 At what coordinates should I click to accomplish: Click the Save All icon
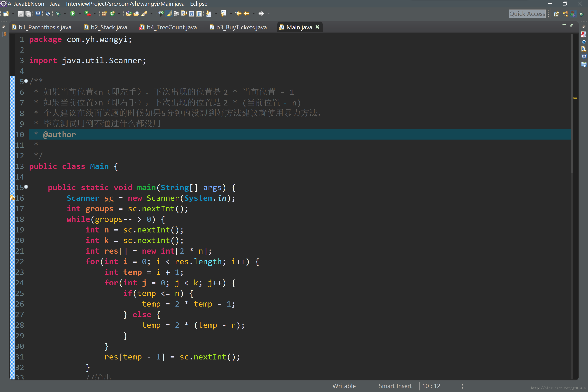pyautogui.click(x=28, y=14)
